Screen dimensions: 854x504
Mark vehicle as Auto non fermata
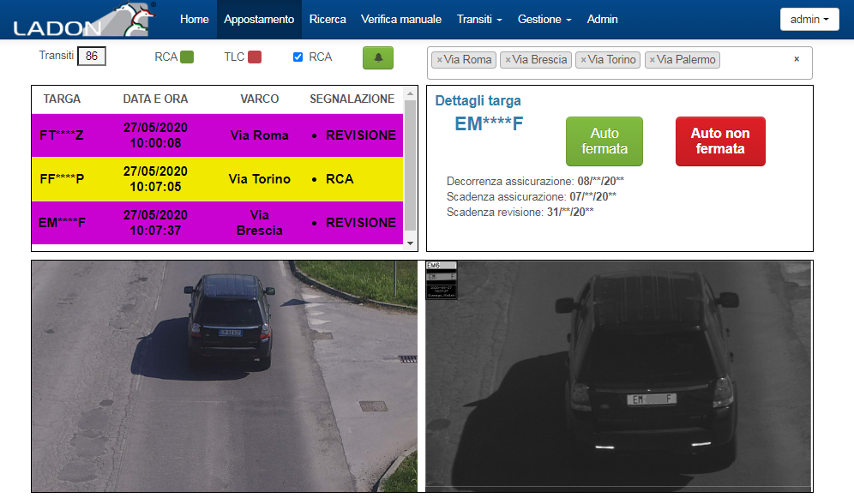tap(720, 141)
